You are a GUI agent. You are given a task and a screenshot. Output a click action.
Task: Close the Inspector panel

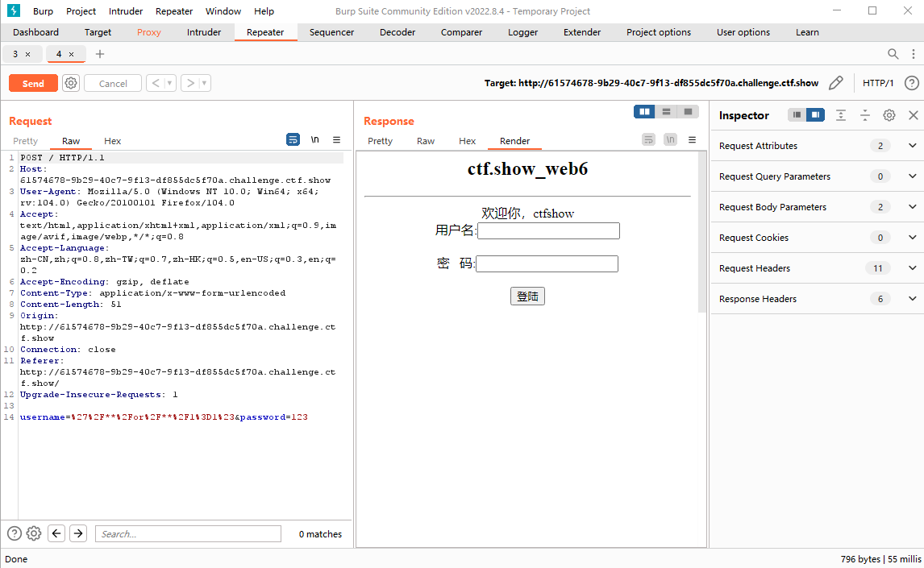pos(913,115)
